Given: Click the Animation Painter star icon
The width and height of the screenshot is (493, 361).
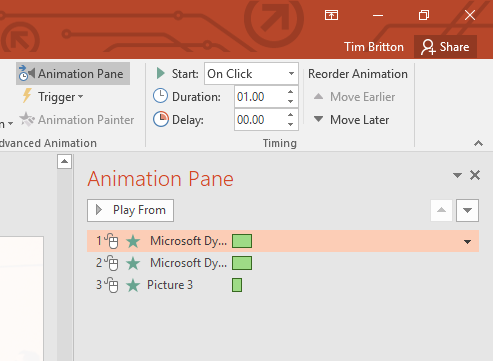Looking at the screenshot, I should (x=27, y=119).
